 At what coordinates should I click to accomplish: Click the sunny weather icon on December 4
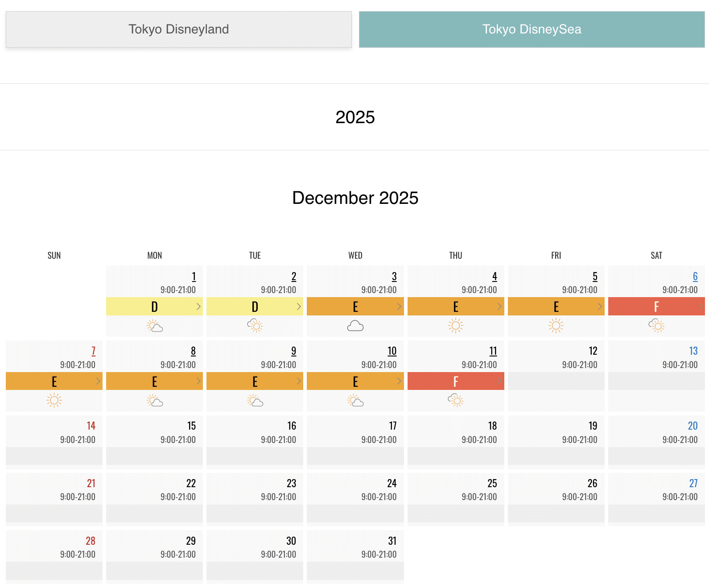[456, 326]
